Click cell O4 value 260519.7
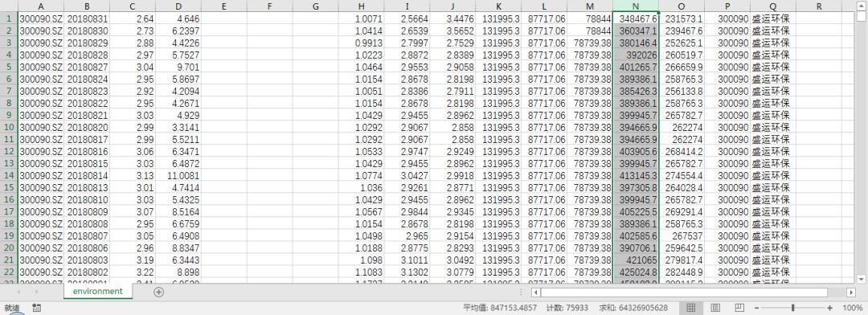868x315 pixels. point(682,55)
